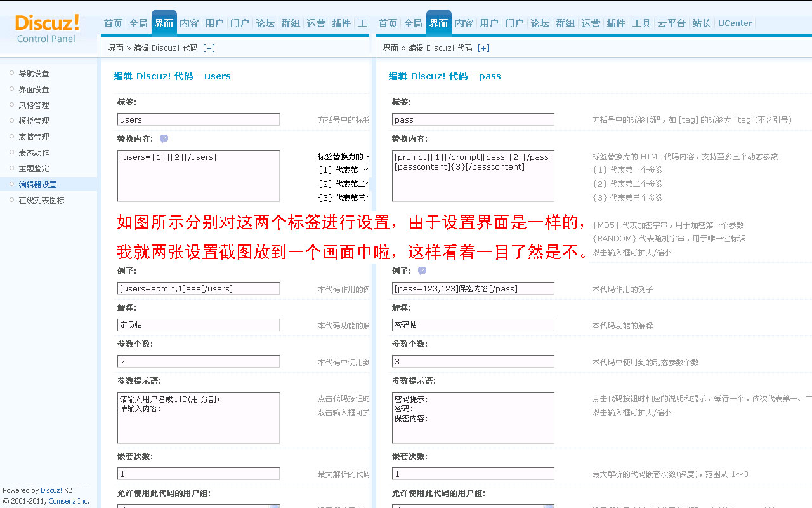Open 导航设置 in the sidebar
The width and height of the screenshot is (812, 508).
[34, 74]
